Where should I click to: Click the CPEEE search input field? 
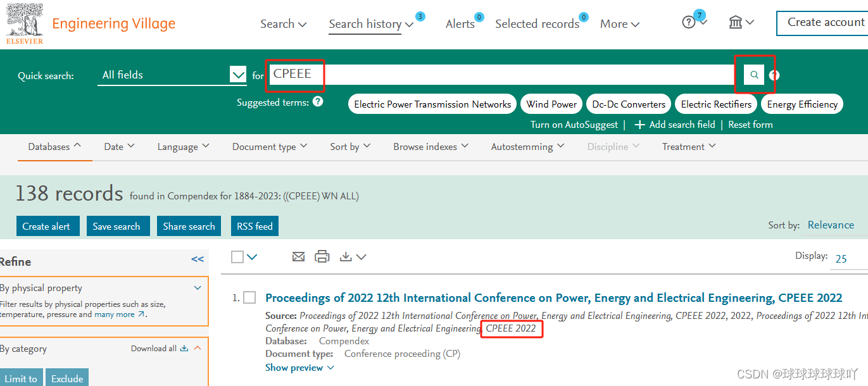click(x=503, y=75)
